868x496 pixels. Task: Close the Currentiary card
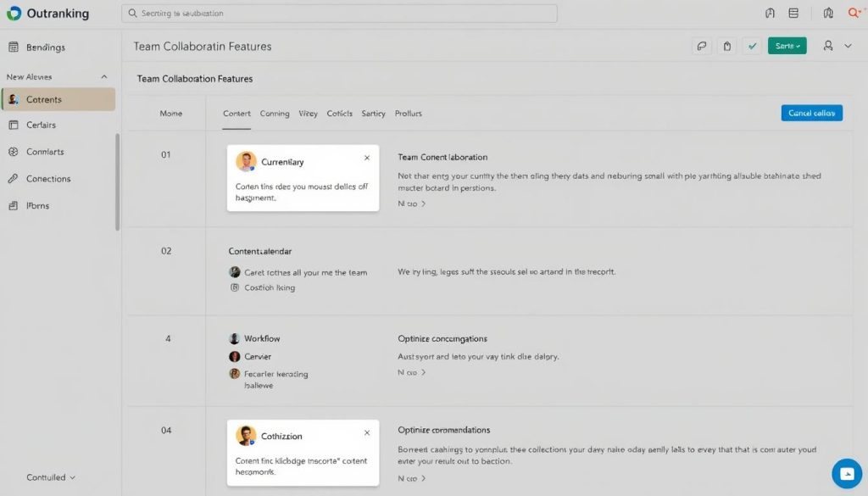click(367, 158)
